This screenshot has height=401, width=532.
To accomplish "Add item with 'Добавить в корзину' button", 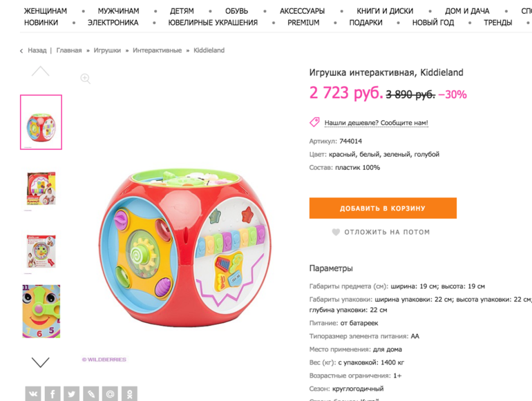I will point(383,208).
